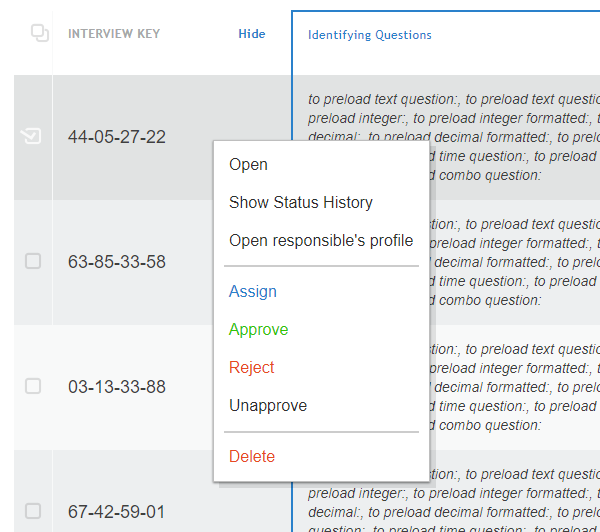Select Show Status History menu entry
The image size is (600, 532).
pos(300,203)
